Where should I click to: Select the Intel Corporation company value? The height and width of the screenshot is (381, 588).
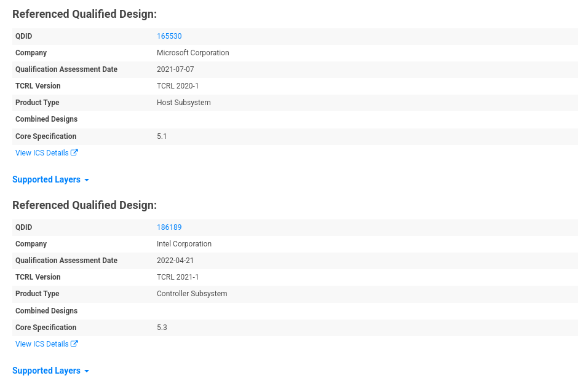pyautogui.click(x=184, y=244)
